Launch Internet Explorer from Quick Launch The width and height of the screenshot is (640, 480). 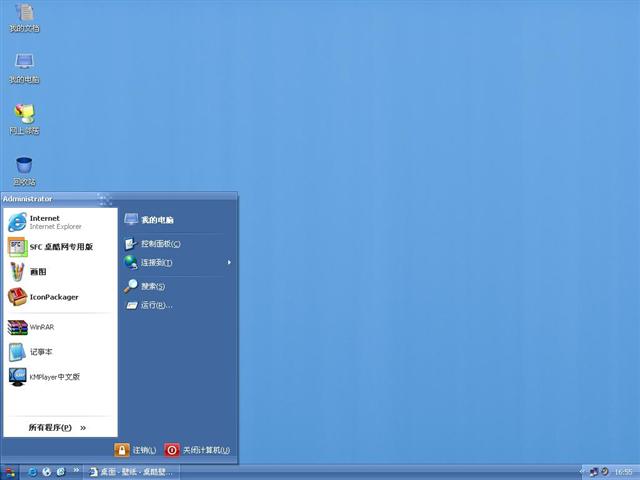[x=32, y=472]
